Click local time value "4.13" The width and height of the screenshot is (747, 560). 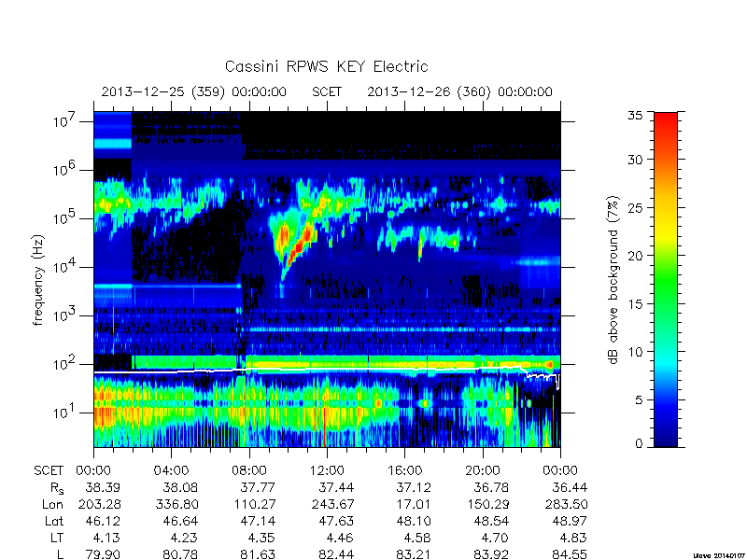click(x=106, y=539)
